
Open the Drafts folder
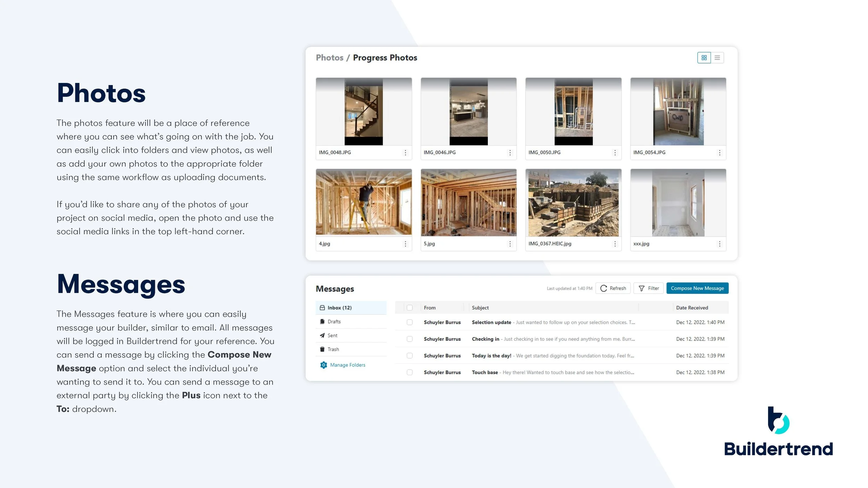334,321
